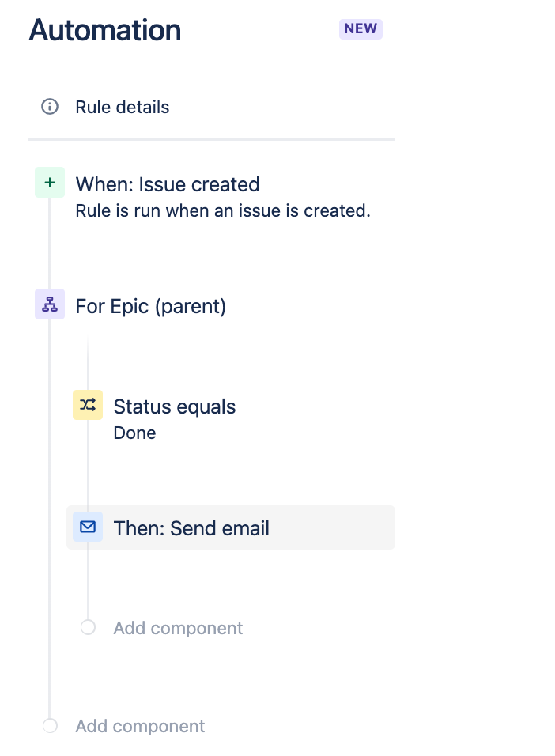Select the 'Then: Send email' action

click(x=191, y=528)
